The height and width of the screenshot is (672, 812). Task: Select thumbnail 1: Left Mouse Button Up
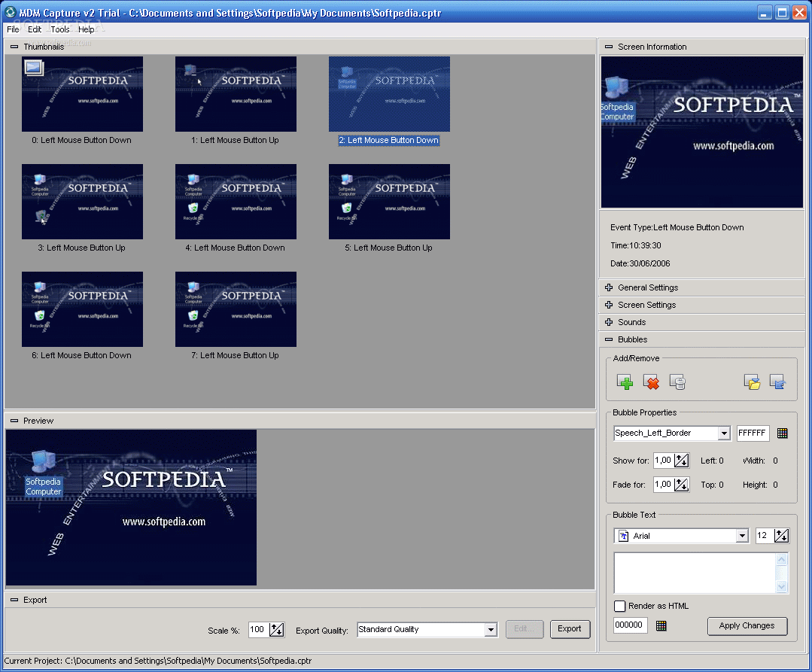tap(236, 94)
